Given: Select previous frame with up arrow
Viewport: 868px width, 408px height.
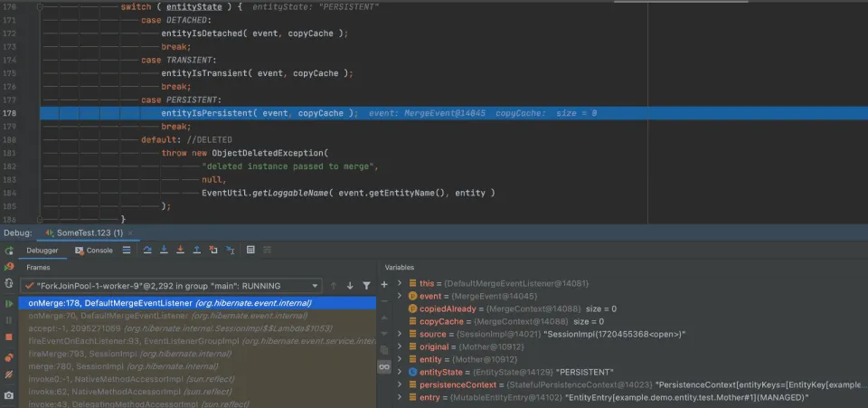Looking at the screenshot, I should point(334,286).
